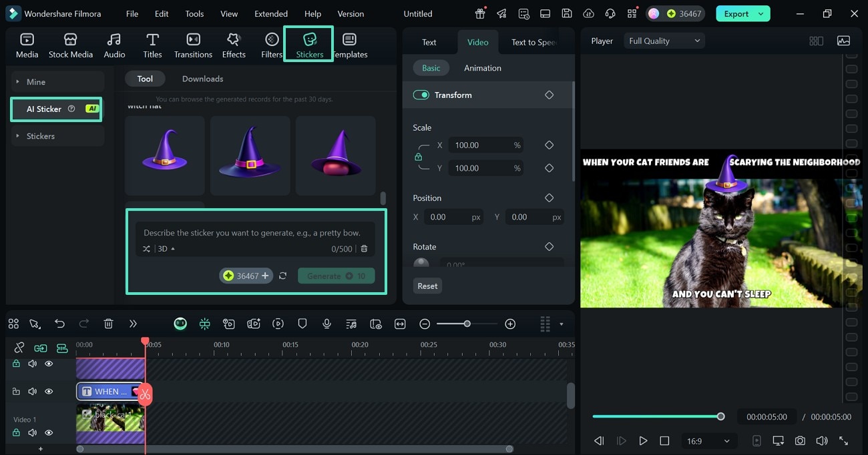Open the 3D style dropdown

click(166, 249)
